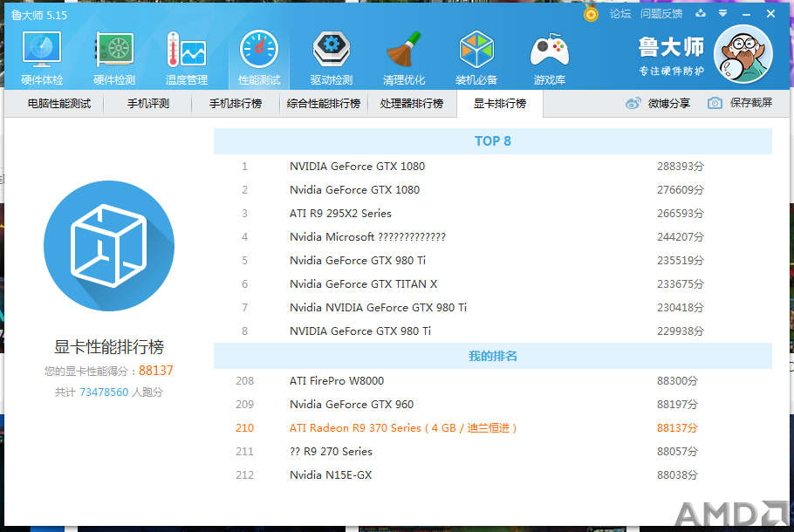Switch to 手机评测 tab
The image size is (794, 532).
coord(147,104)
